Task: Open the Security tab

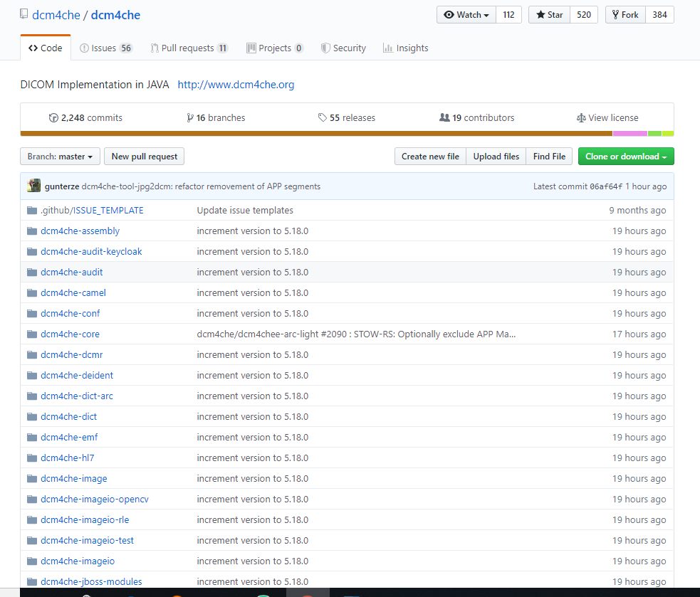Action: click(x=343, y=48)
